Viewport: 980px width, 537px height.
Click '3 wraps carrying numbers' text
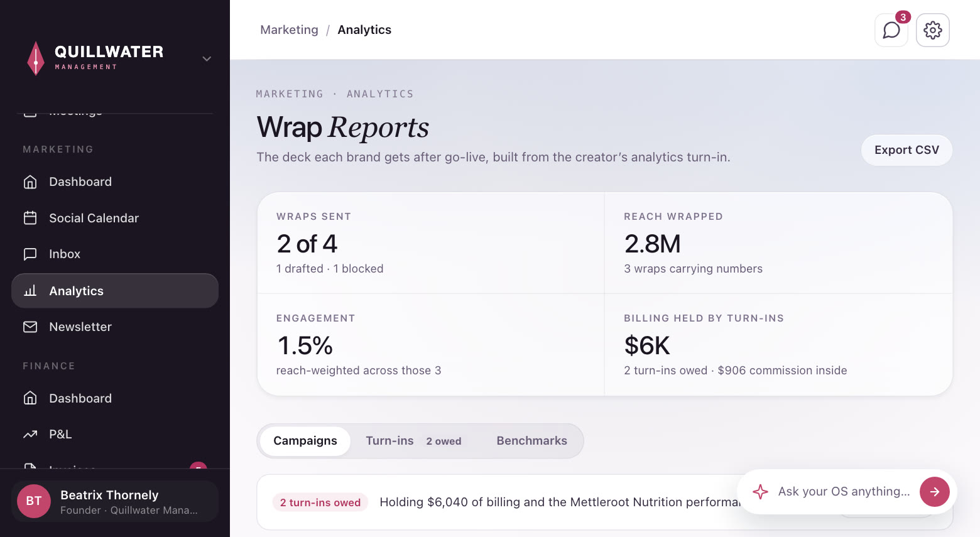click(694, 269)
